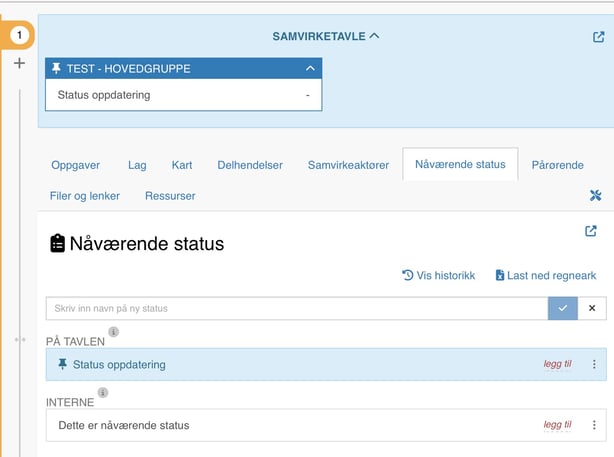Confirm new status with checkmark button
The width and height of the screenshot is (614, 457).
pos(562,308)
